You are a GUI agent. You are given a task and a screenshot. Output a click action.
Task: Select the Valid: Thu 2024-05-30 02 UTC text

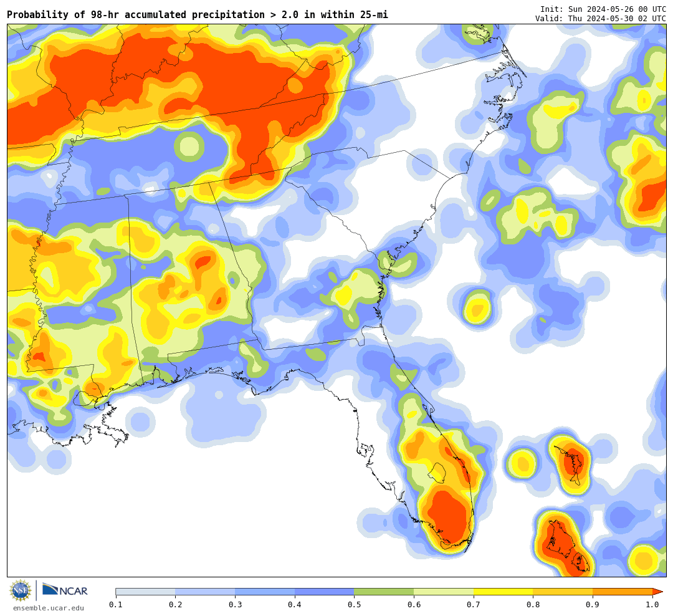pos(601,19)
